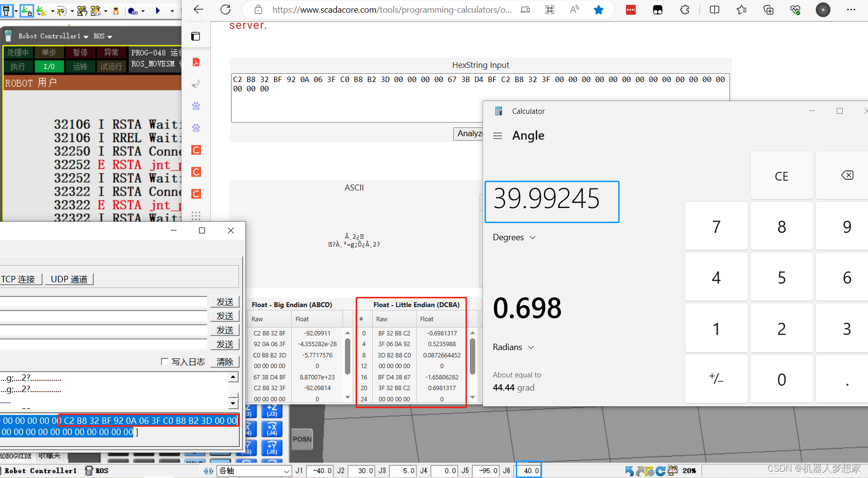Screen dimensions: 868x478
Task: Toggle the I/O status indicator on the pendant
Action: coord(49,66)
